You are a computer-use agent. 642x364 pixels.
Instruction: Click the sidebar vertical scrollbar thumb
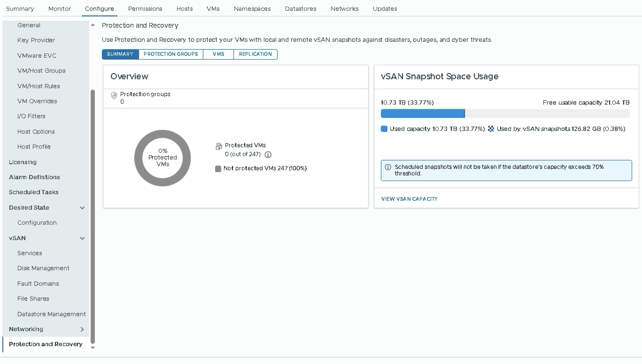click(93, 216)
